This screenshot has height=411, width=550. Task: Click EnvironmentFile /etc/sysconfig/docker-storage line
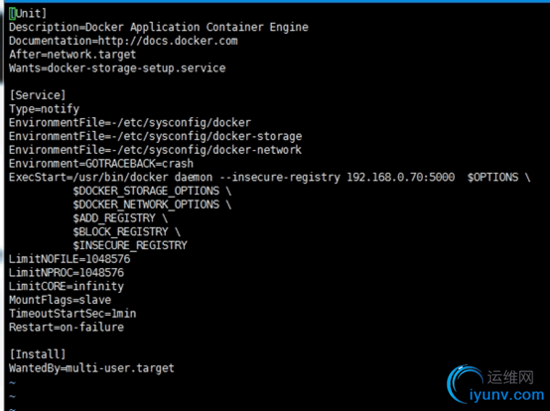pos(155,136)
